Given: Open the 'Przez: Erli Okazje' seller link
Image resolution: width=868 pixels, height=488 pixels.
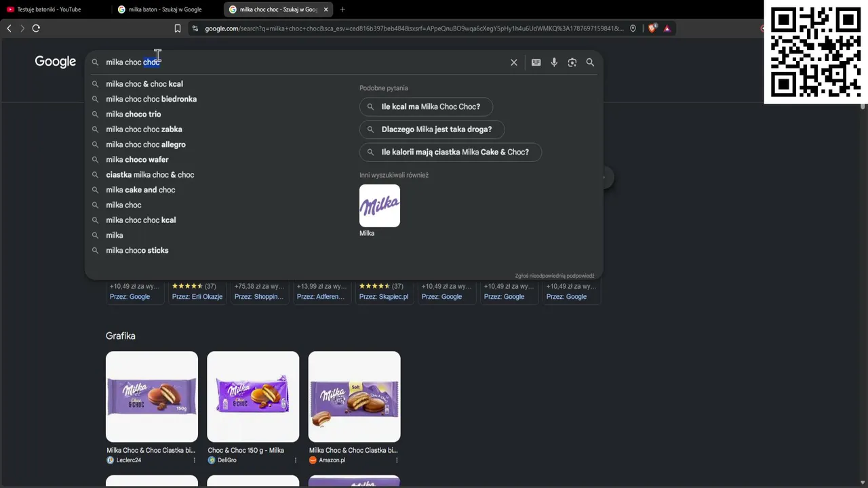Looking at the screenshot, I should click(197, 297).
